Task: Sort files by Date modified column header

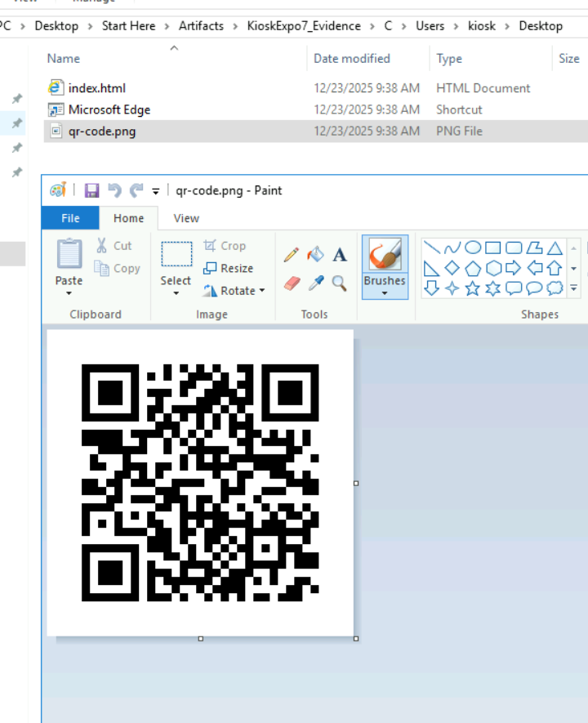Action: tap(352, 59)
